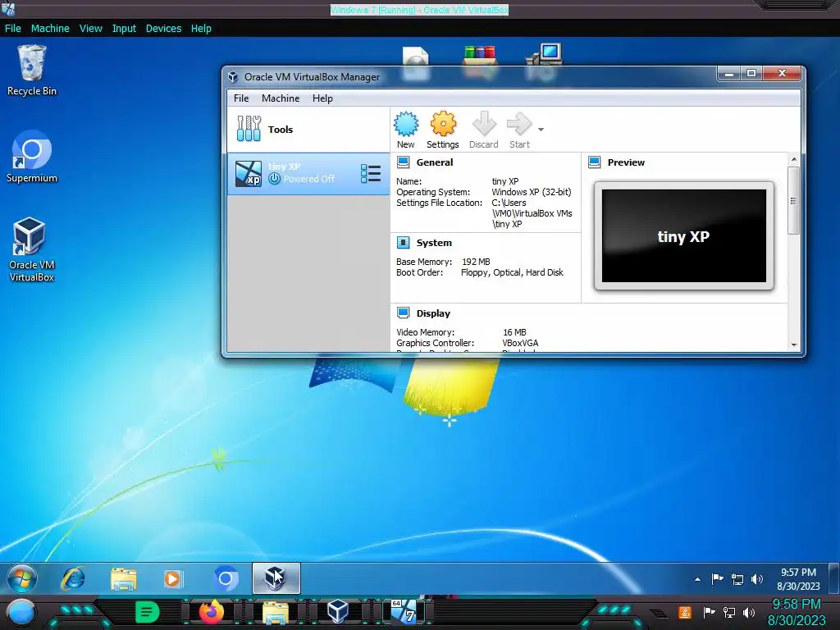Click VirtualBox cube on host taskbar
The width and height of the screenshot is (840, 630).
(338, 612)
